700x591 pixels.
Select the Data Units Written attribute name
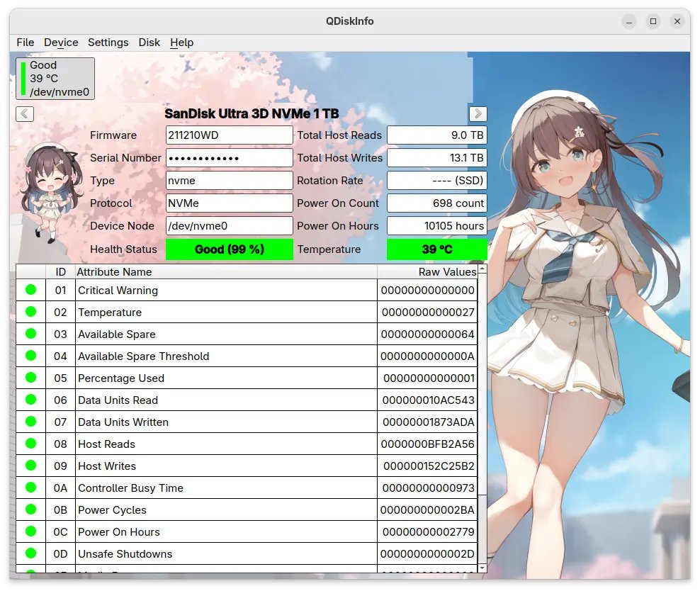tap(226, 422)
